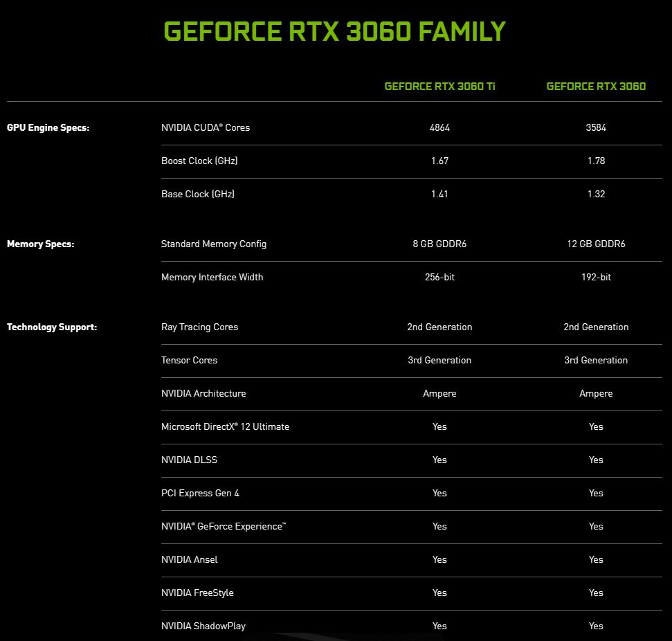This screenshot has width=672, height=641.
Task: Click the 1.67 boost clock value
Action: click(x=439, y=161)
